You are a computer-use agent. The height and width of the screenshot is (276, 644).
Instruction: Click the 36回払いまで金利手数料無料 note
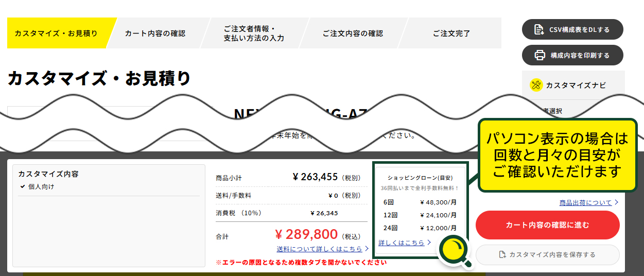[420, 188]
